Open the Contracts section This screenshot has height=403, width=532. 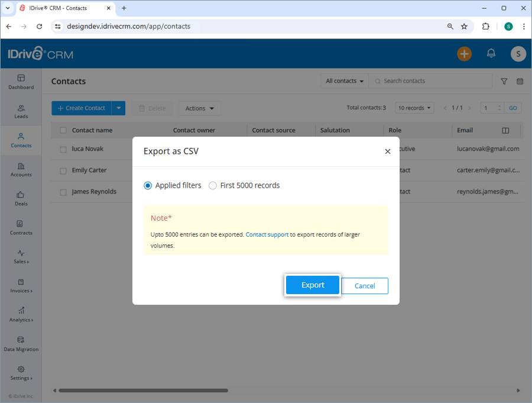click(x=21, y=228)
